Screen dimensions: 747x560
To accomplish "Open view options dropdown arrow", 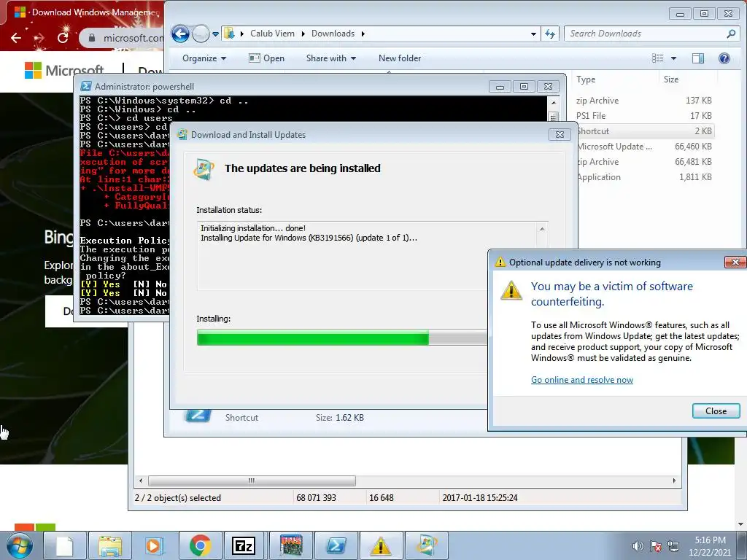I will click(673, 58).
